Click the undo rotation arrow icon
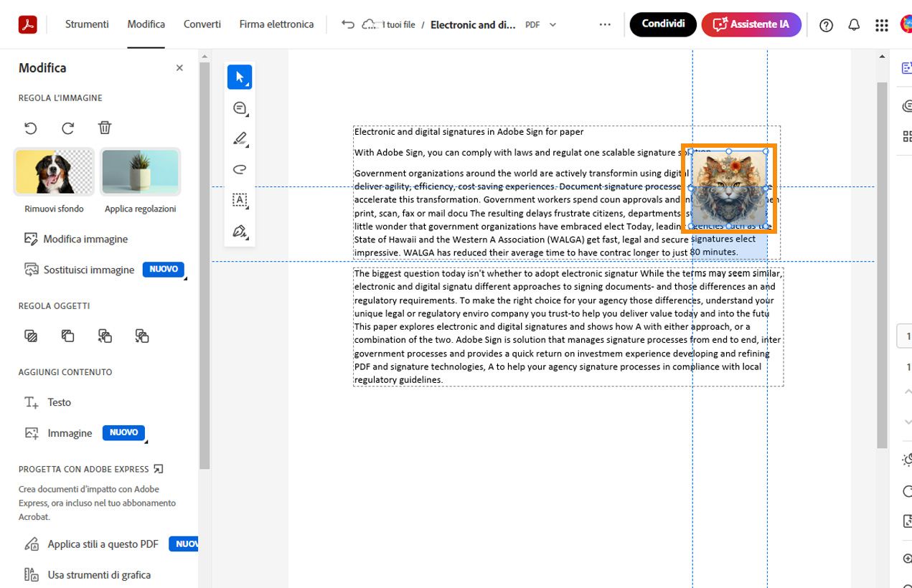The image size is (912, 588). coord(29,127)
